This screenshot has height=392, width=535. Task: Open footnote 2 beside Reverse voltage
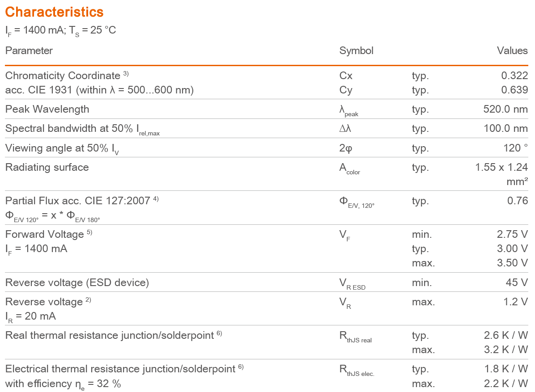pyautogui.click(x=88, y=300)
